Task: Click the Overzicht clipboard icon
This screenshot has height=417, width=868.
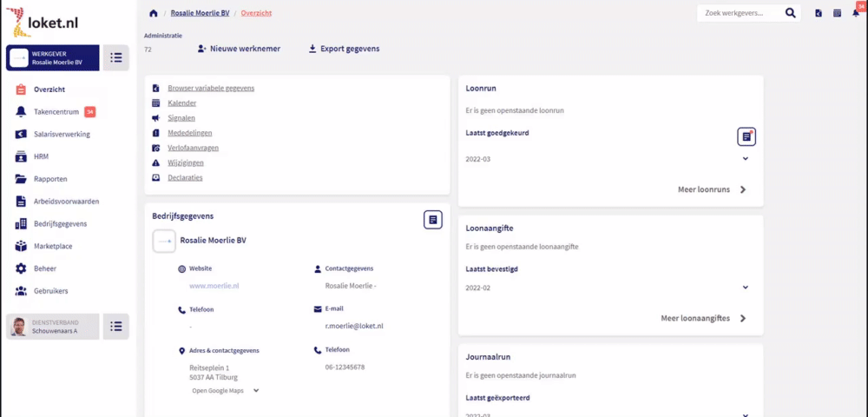Action: pos(21,89)
